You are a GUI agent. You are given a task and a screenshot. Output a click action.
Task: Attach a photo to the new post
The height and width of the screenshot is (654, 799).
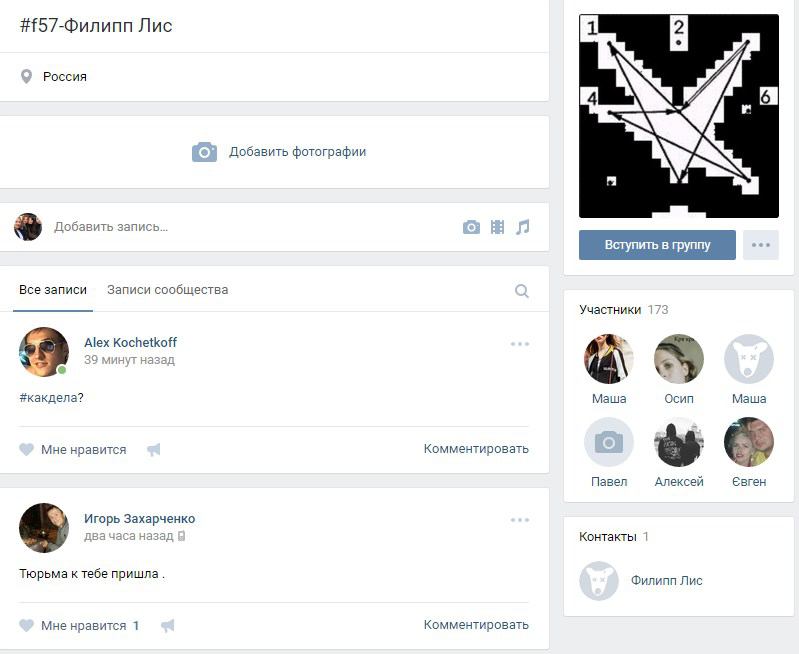(471, 227)
